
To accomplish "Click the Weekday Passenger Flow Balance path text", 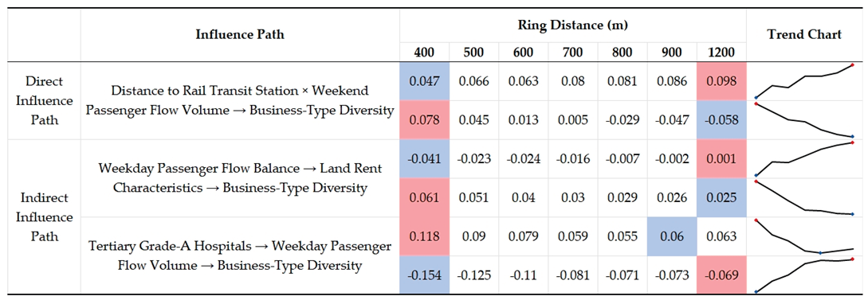I will [x=240, y=177].
